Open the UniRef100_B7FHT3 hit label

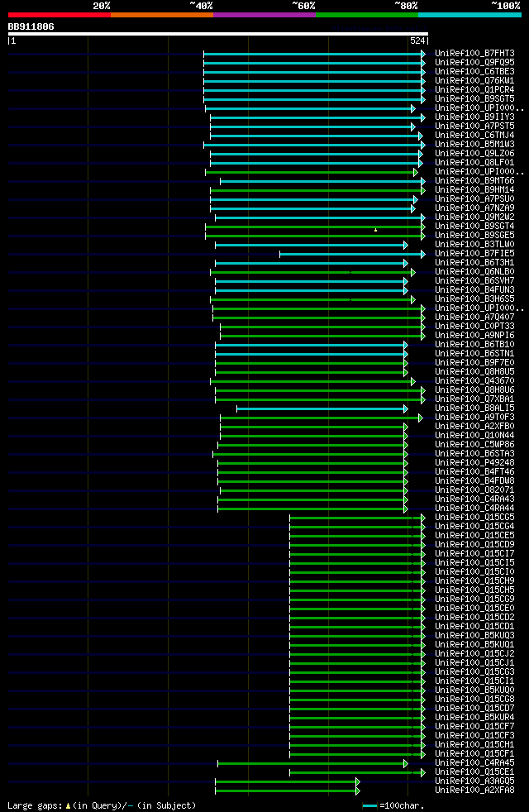tap(474, 54)
